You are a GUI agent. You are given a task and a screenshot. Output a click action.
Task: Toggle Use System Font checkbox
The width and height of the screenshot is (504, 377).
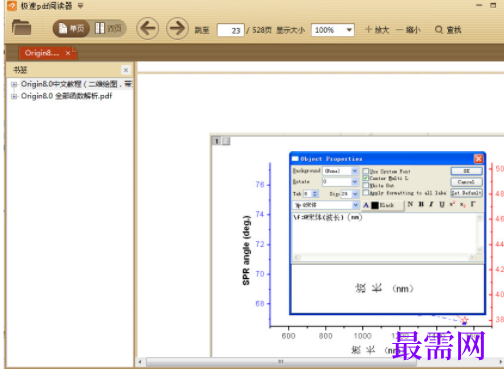pyautogui.click(x=366, y=171)
